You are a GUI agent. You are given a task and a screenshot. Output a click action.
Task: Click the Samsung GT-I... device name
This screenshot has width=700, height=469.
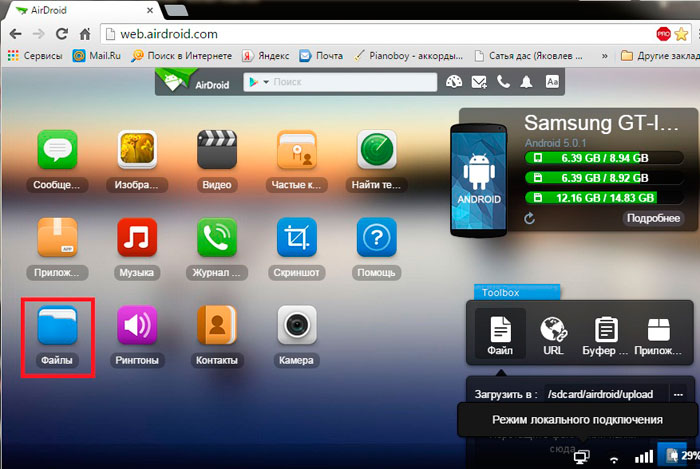(601, 123)
